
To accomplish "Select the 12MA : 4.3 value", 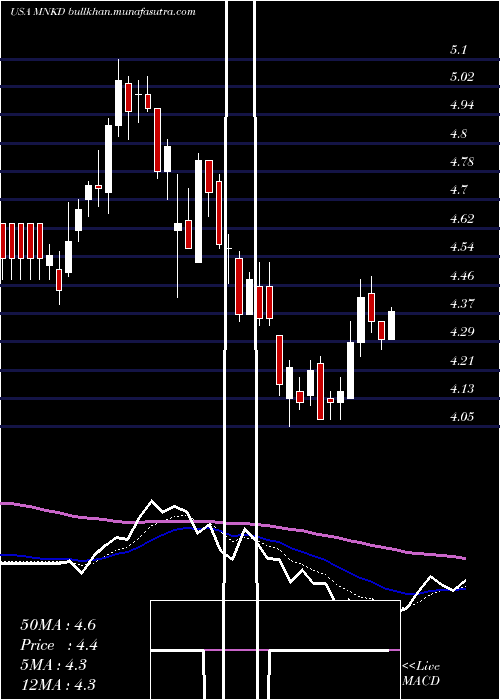I will pyautogui.click(x=58, y=685).
